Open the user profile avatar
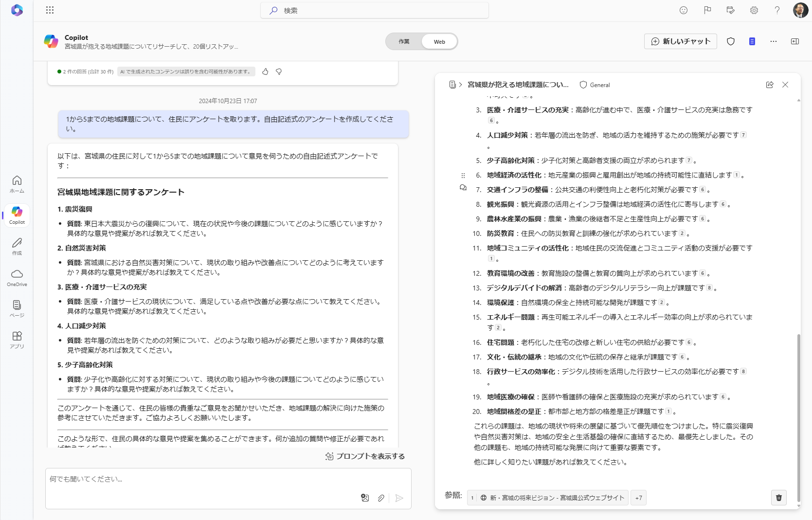The height and width of the screenshot is (520, 812). pos(800,10)
